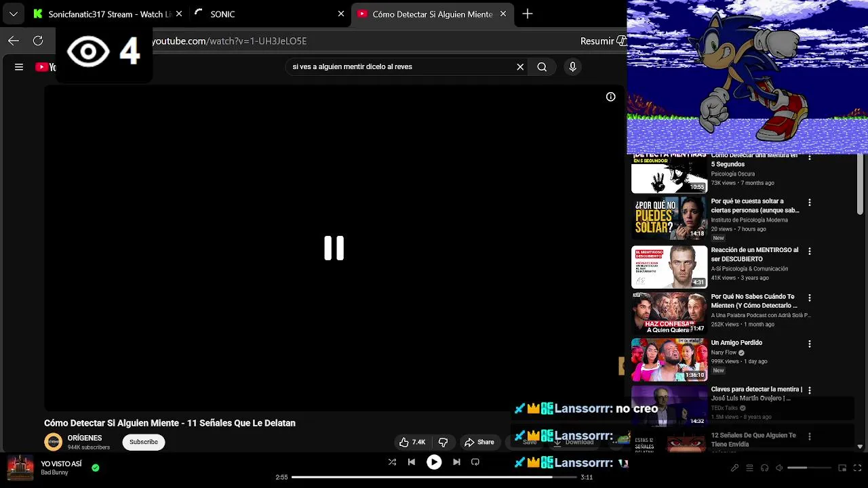Subscribe to ORÍGENES channel
Screen dimensions: 868x488
[x=144, y=442]
